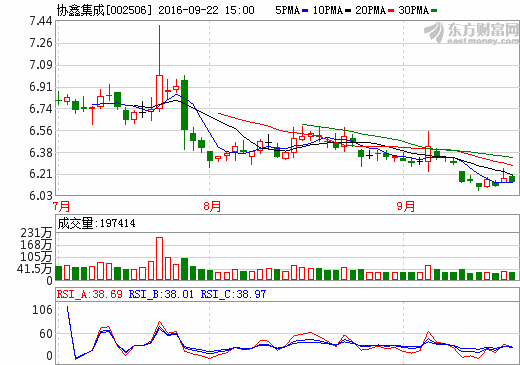Click the 106 RSI axis label
520x365 pixels.
[x=42, y=310]
